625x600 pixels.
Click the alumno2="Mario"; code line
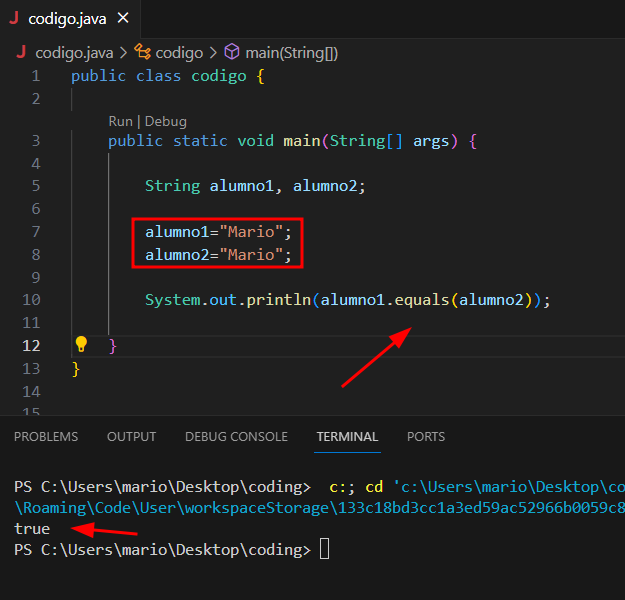tap(218, 255)
